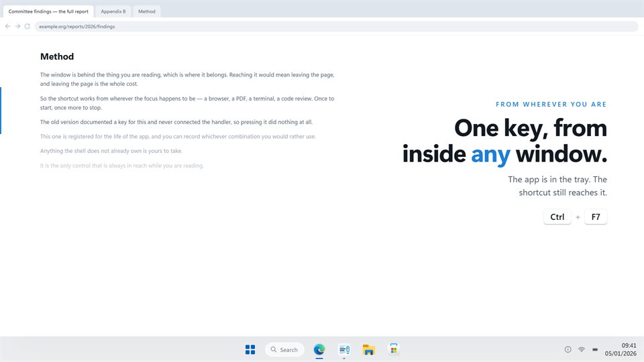Open File Explorer from the taskbar
This screenshot has height=362, width=644.
(369, 349)
